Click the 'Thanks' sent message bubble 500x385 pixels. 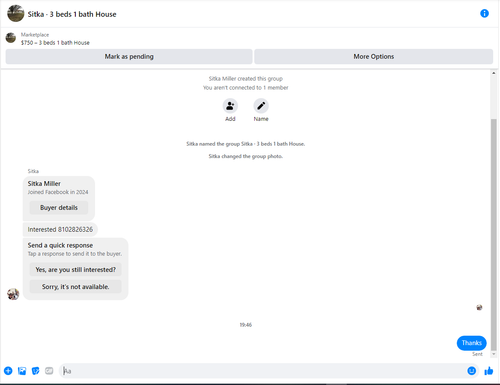pyautogui.click(x=471, y=343)
